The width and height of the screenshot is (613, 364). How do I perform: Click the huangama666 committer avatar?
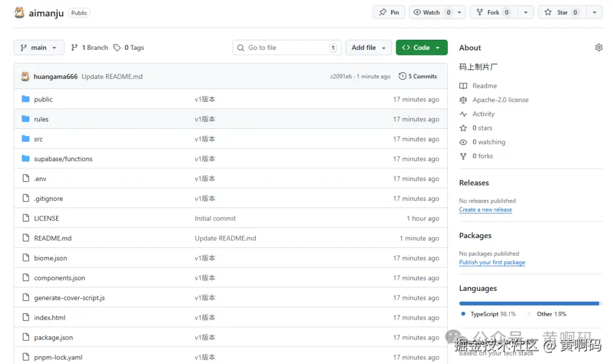coord(26,77)
